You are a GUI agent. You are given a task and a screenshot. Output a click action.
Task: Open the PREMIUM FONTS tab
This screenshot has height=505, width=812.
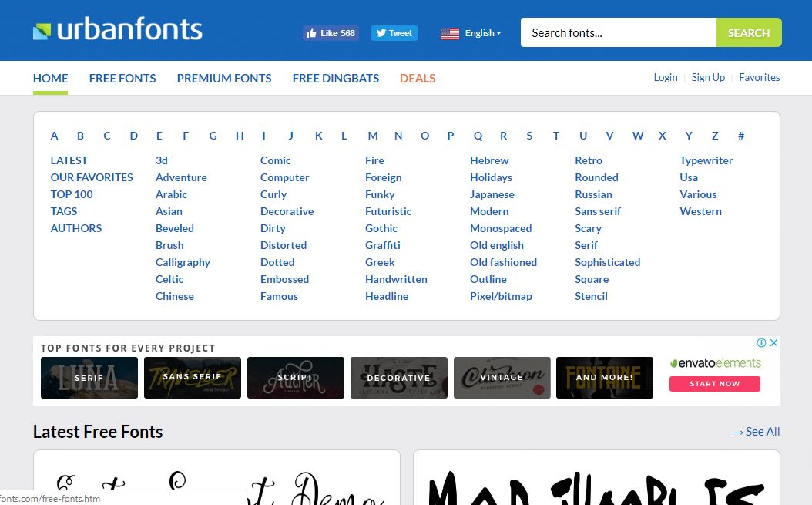pyautogui.click(x=223, y=79)
